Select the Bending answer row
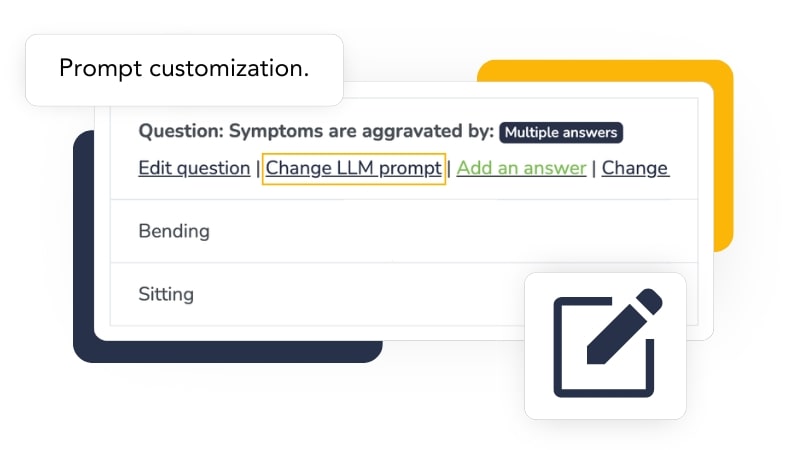The height and width of the screenshot is (450, 800). (x=400, y=231)
